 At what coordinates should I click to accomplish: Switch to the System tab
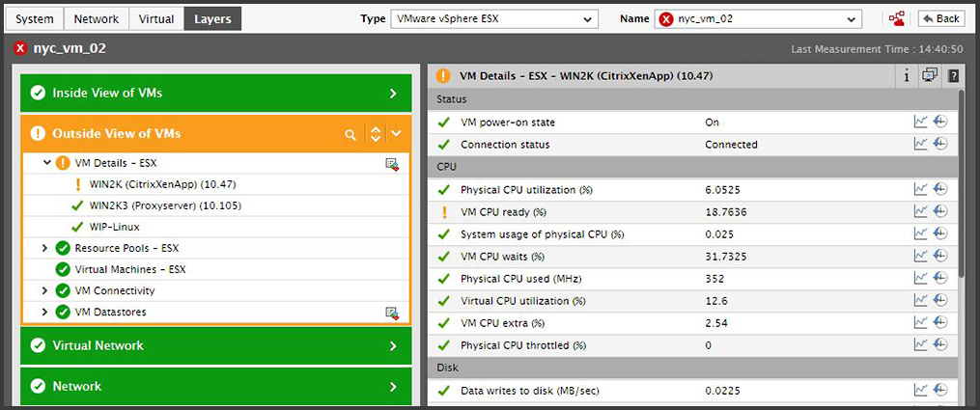[x=35, y=18]
